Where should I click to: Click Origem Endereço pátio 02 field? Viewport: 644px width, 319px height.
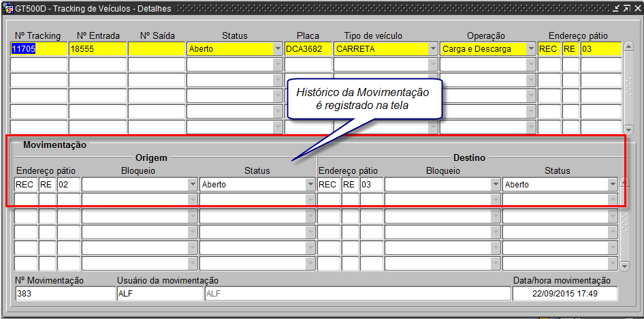tap(69, 185)
